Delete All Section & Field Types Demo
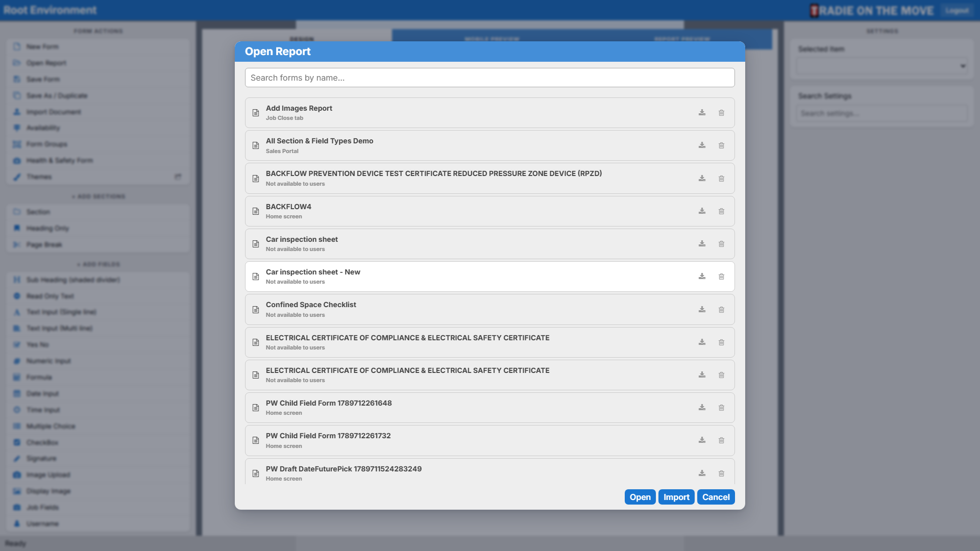Viewport: 980px width, 551px height. click(x=721, y=145)
